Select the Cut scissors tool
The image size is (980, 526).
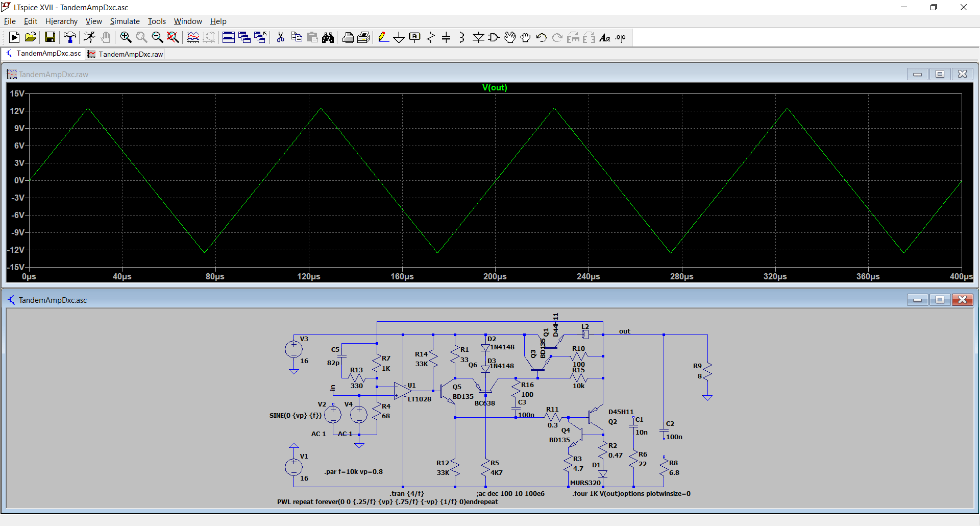(x=280, y=37)
